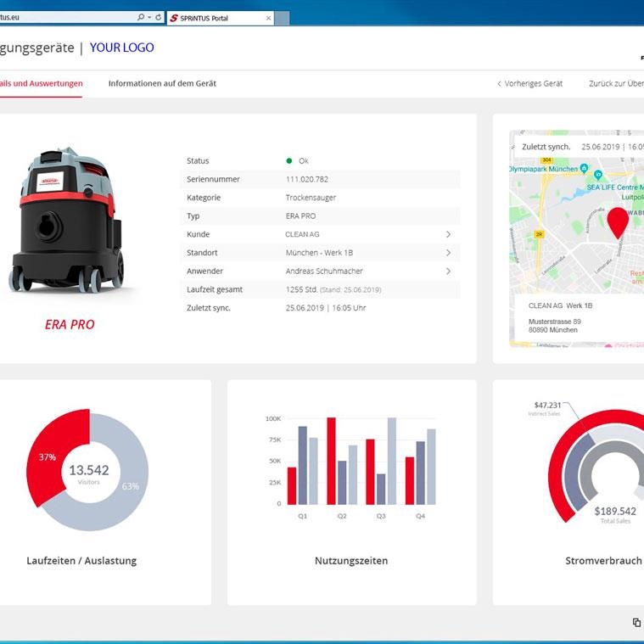
Task: Click the search magnifier in the address bar
Action: [x=140, y=18]
